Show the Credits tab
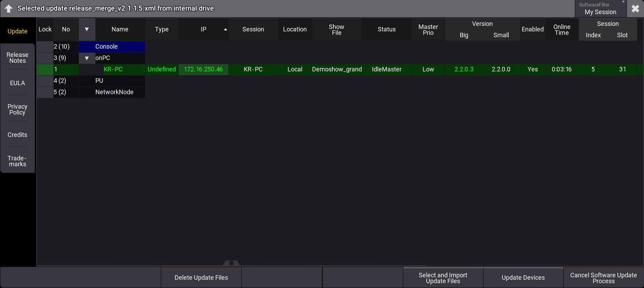The image size is (644, 288). tap(18, 135)
